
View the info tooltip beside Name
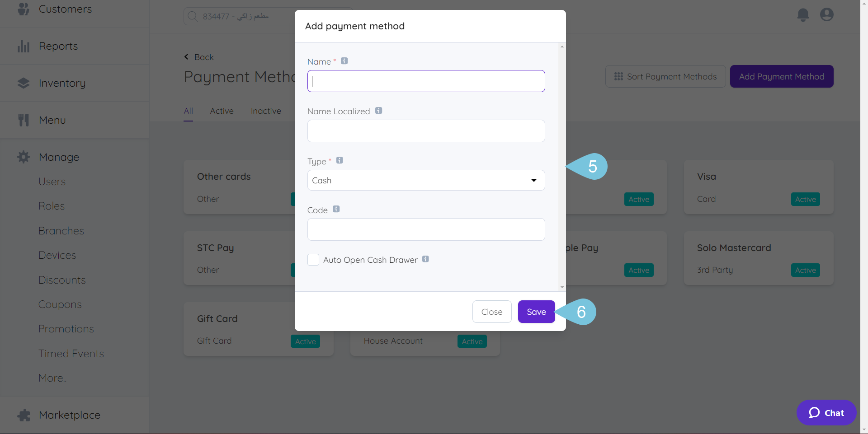[x=344, y=61]
